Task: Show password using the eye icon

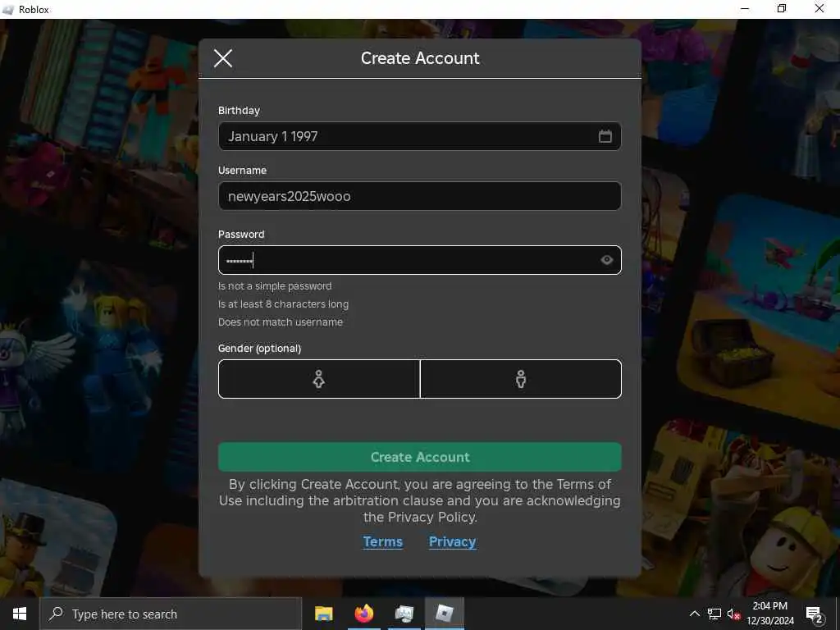Action: [x=606, y=260]
